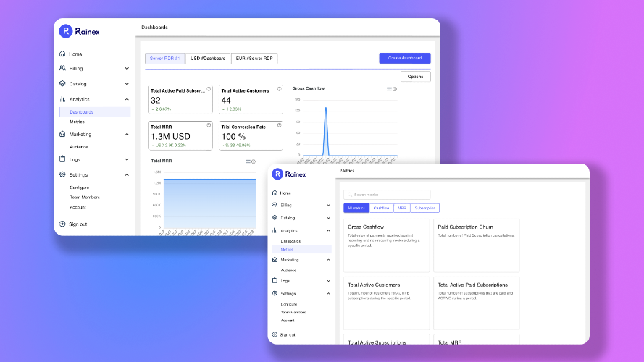Click Marketing icon in Metrics window sidebar

[275, 260]
